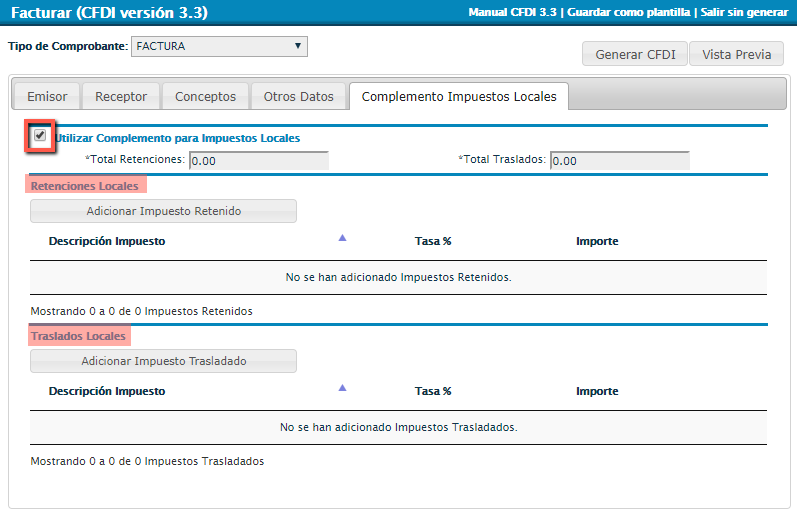Click Importe header under Traslados Locales
The image size is (797, 511).
[597, 391]
